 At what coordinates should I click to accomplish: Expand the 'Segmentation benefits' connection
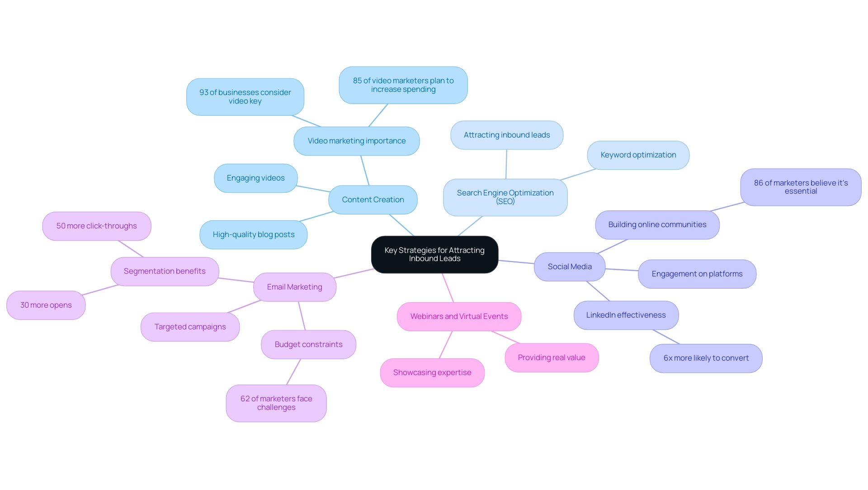coord(165,271)
